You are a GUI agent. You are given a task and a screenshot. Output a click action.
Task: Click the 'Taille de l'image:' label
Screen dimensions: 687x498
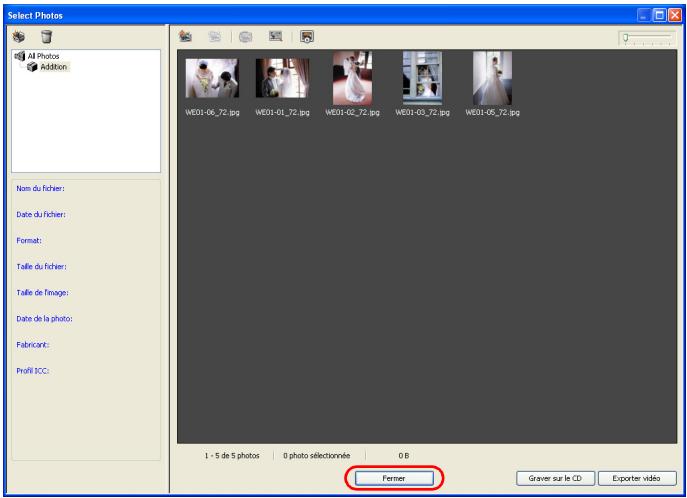42,293
